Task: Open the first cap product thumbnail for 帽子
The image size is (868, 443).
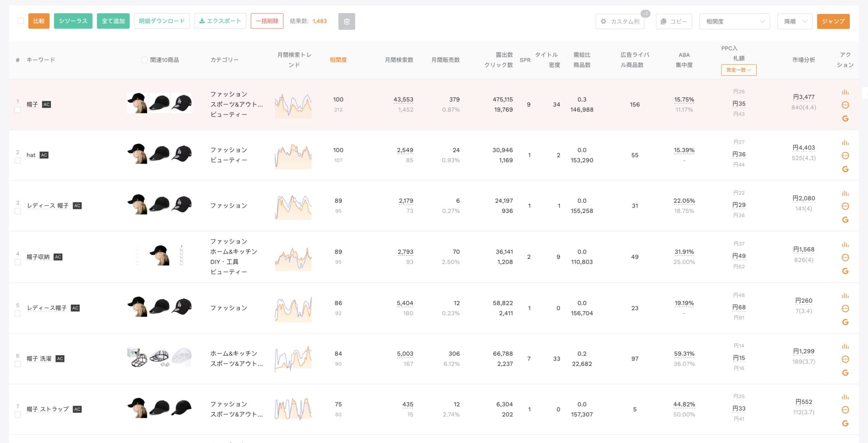Action: (x=137, y=103)
